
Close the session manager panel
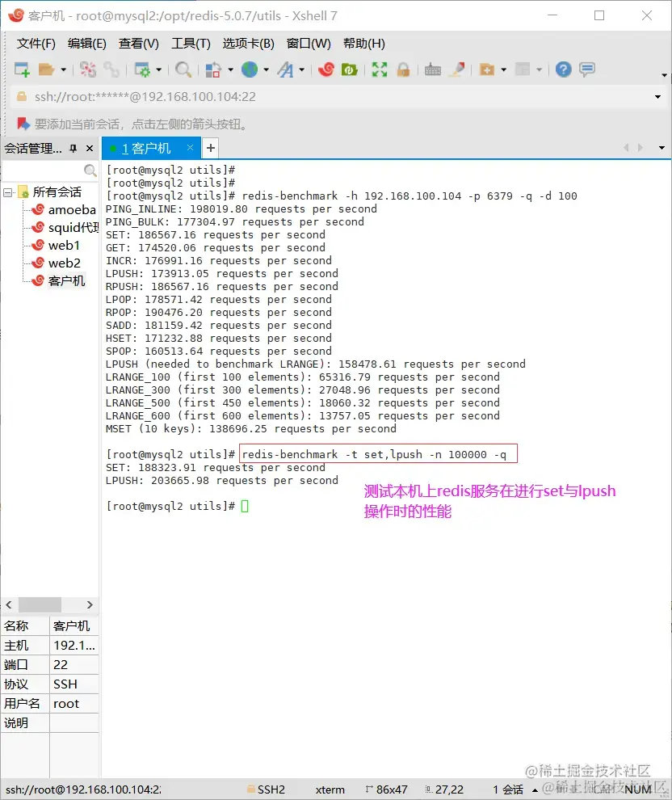[x=90, y=149]
